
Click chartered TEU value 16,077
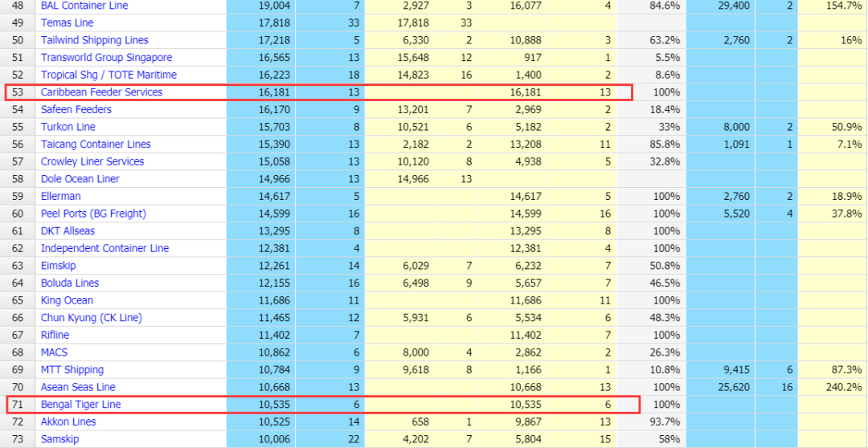526,6
